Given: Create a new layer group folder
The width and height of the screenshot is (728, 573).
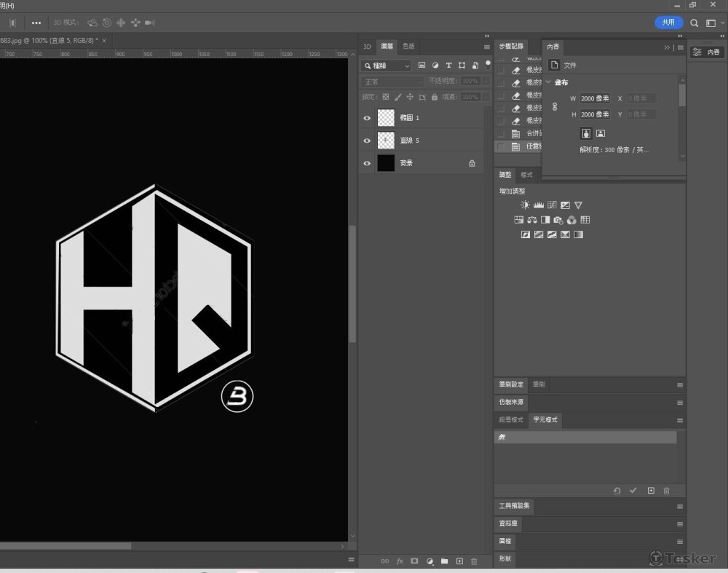Looking at the screenshot, I should [x=444, y=561].
